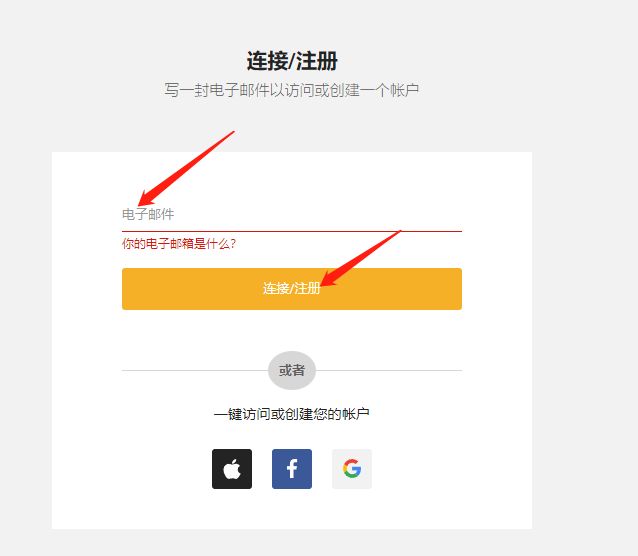Click the divider line right of 或者

click(x=389, y=370)
